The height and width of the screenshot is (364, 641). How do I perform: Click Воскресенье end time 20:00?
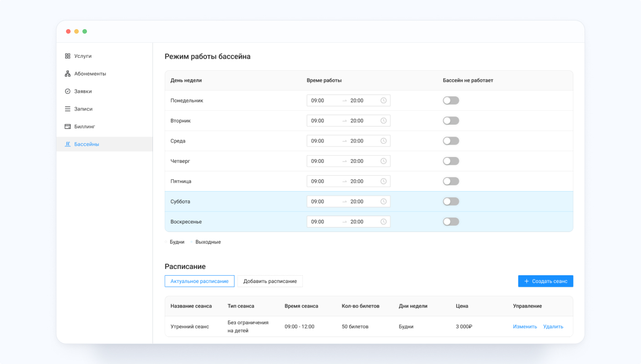[357, 222]
